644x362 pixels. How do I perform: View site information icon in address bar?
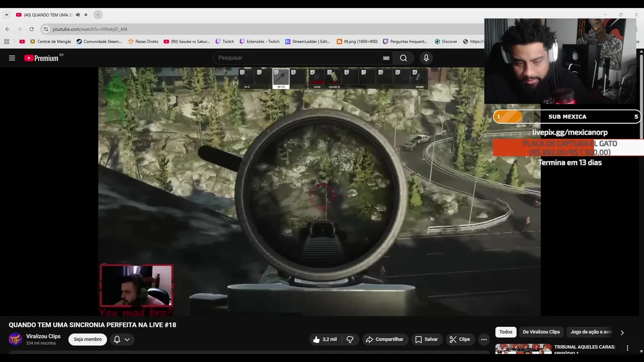point(46,29)
